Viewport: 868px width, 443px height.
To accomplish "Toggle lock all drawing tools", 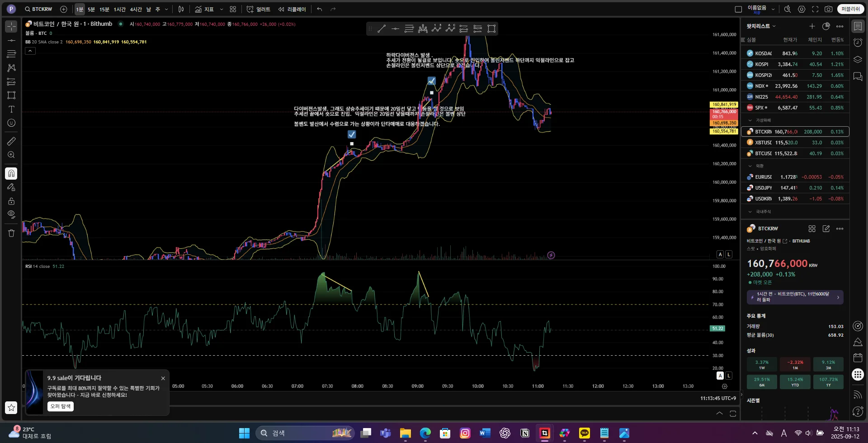I will 11,201.
